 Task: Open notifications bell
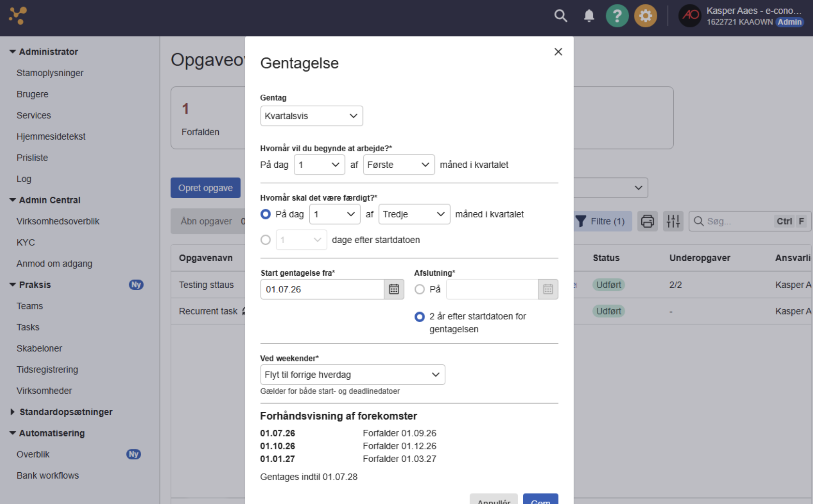[x=589, y=16]
